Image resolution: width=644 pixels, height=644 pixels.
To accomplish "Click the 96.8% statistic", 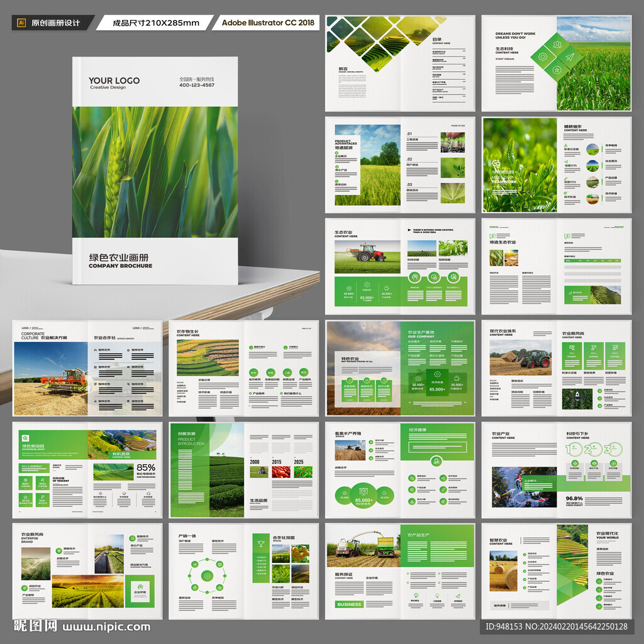I will coord(574,498).
